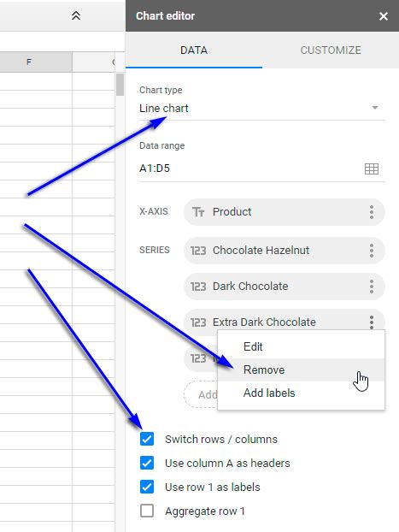Close the Chart editor panel
Image resolution: width=399 pixels, height=532 pixels.
(384, 16)
